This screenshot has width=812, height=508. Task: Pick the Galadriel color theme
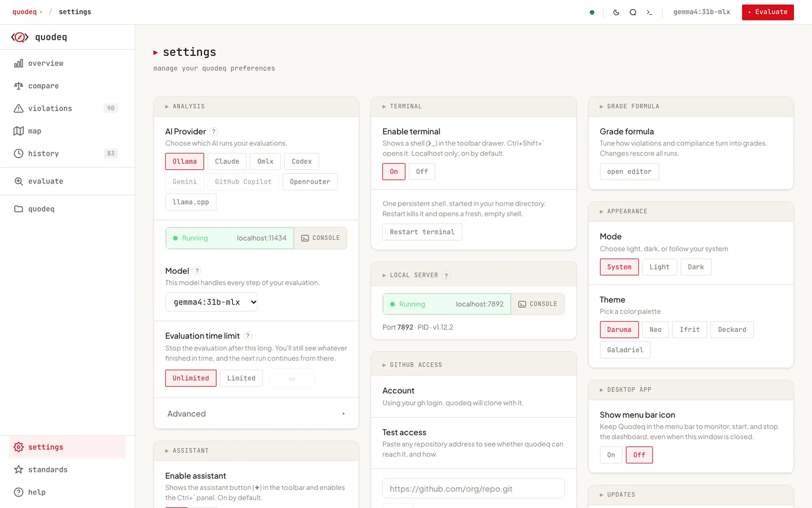coord(625,350)
